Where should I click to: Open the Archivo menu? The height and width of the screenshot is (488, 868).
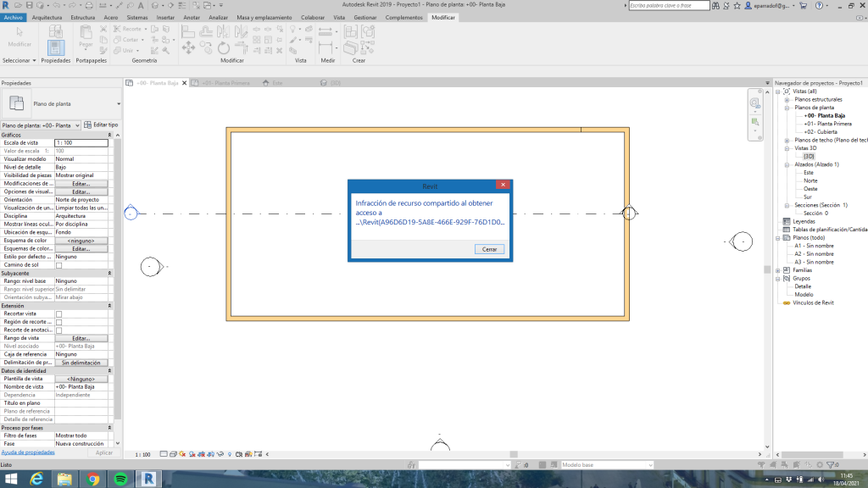14,18
